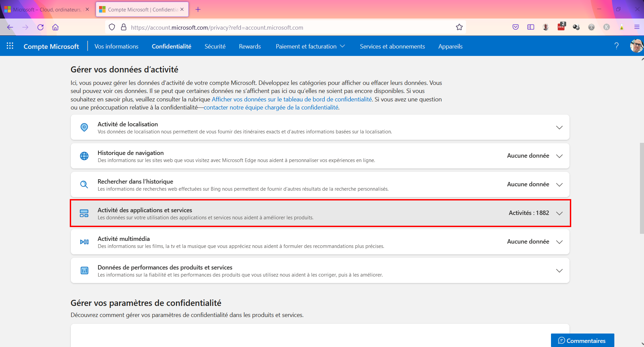
Task: Expand Données de performances chevron
Action: click(559, 271)
